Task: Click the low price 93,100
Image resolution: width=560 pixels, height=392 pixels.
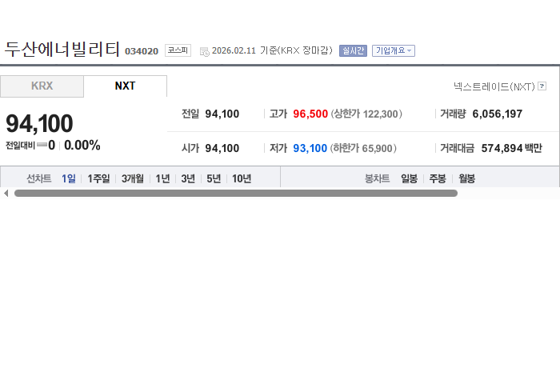Action: 310,148
